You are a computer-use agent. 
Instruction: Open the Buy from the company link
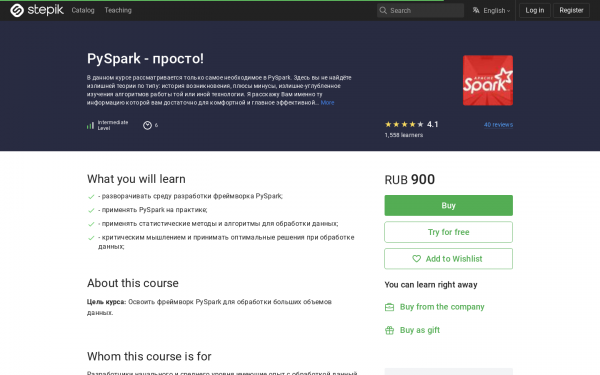(x=442, y=307)
